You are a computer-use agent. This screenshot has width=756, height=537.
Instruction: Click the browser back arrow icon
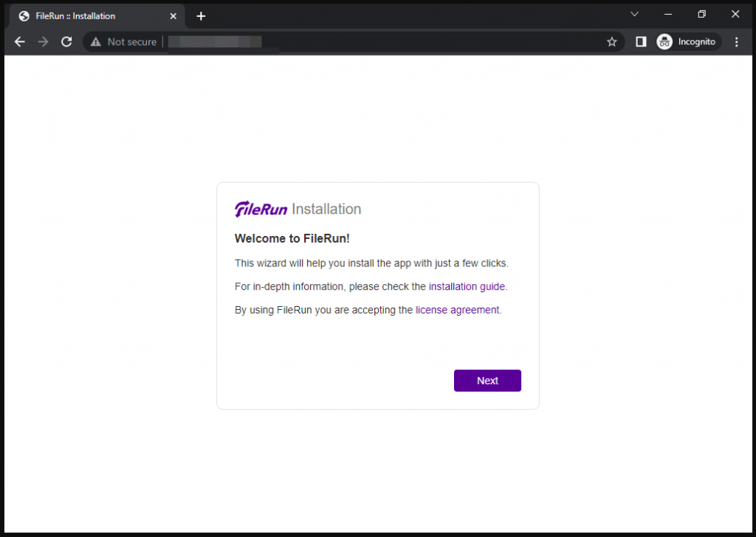click(x=19, y=41)
